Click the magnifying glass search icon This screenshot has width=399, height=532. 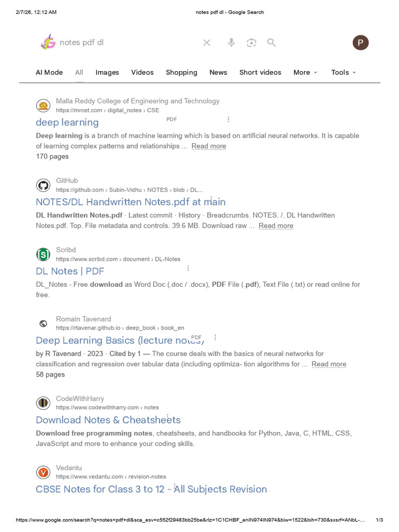271,43
